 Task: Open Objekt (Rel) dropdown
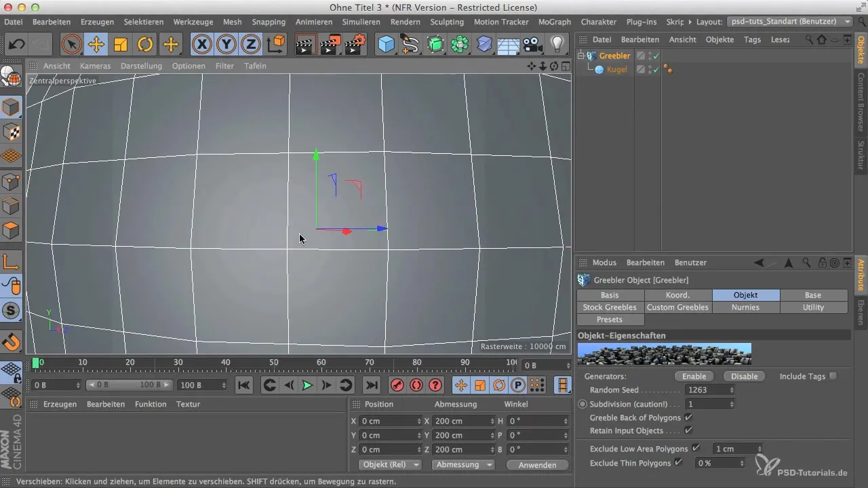[x=389, y=465]
